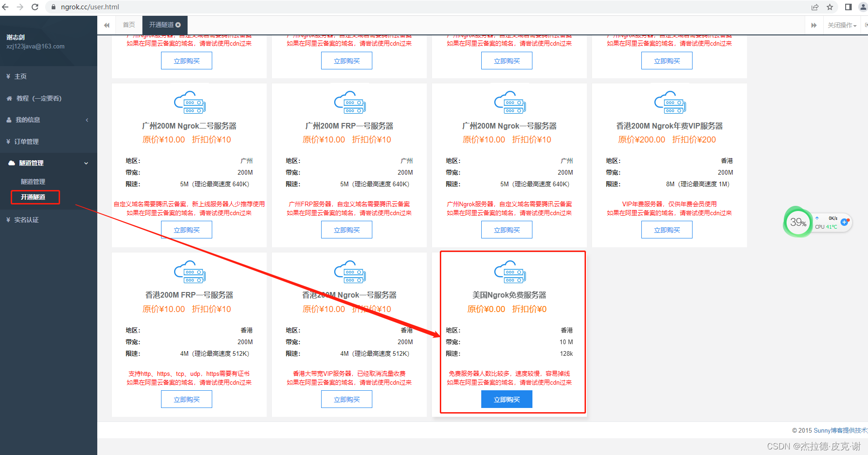Open 实名认证 in the sidebar
Viewport: 868px width, 455px height.
[x=48, y=220]
